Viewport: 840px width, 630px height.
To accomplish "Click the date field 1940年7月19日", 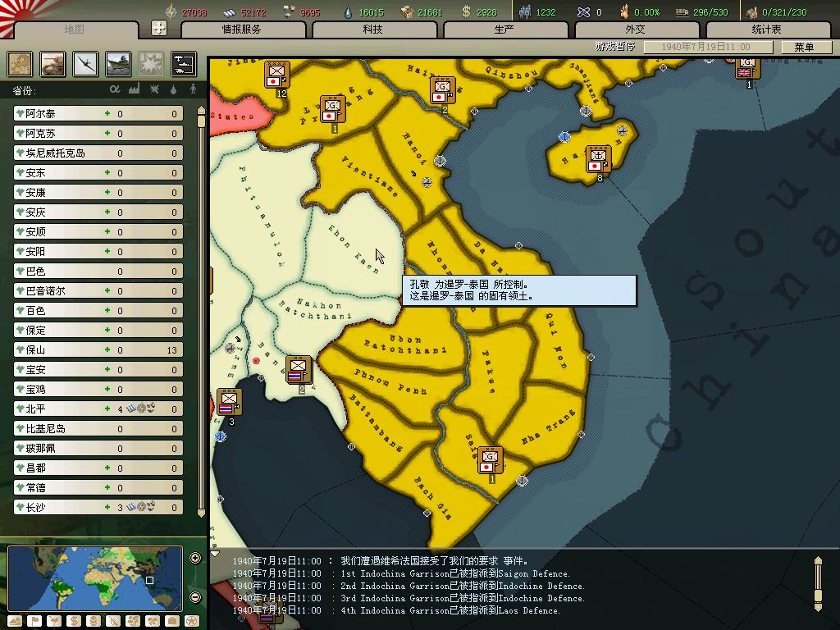I will [708, 47].
